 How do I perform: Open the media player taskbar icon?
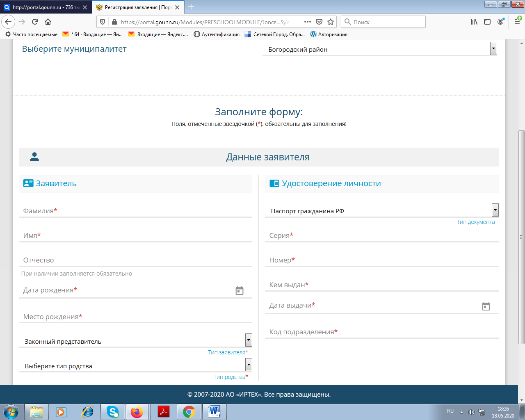[x=62, y=412]
